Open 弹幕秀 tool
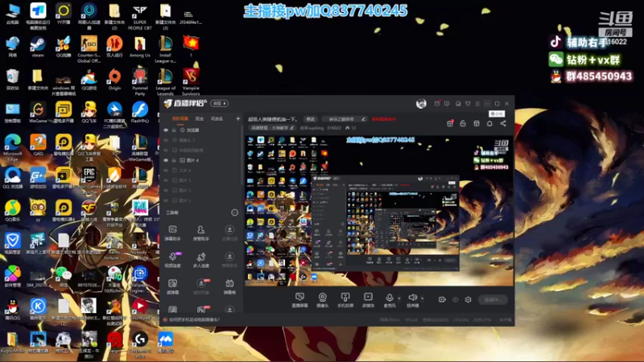The width and height of the screenshot is (644, 362). (x=229, y=286)
